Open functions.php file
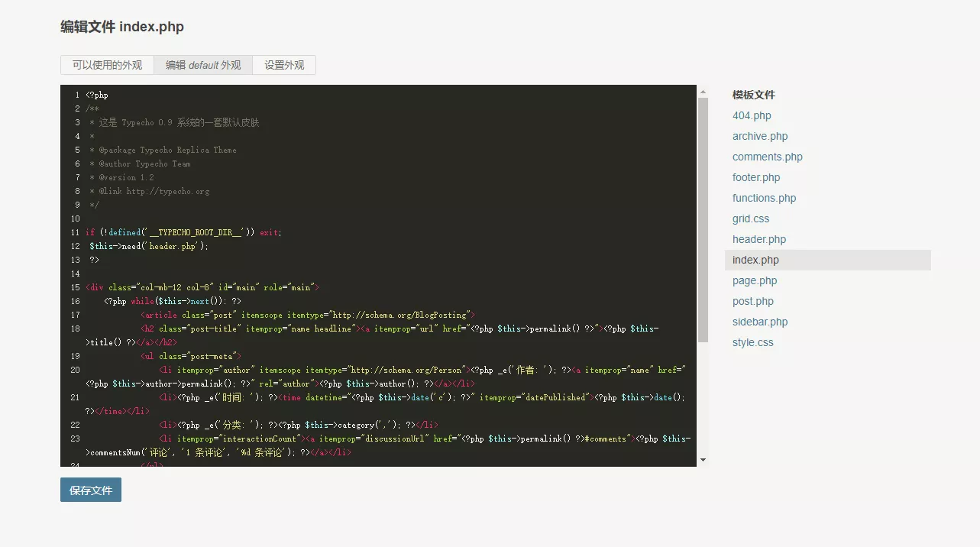This screenshot has width=980, height=547. point(764,199)
